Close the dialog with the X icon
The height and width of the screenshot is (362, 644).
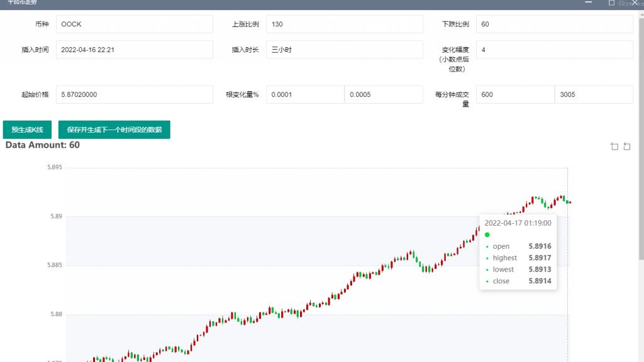click(x=635, y=3)
